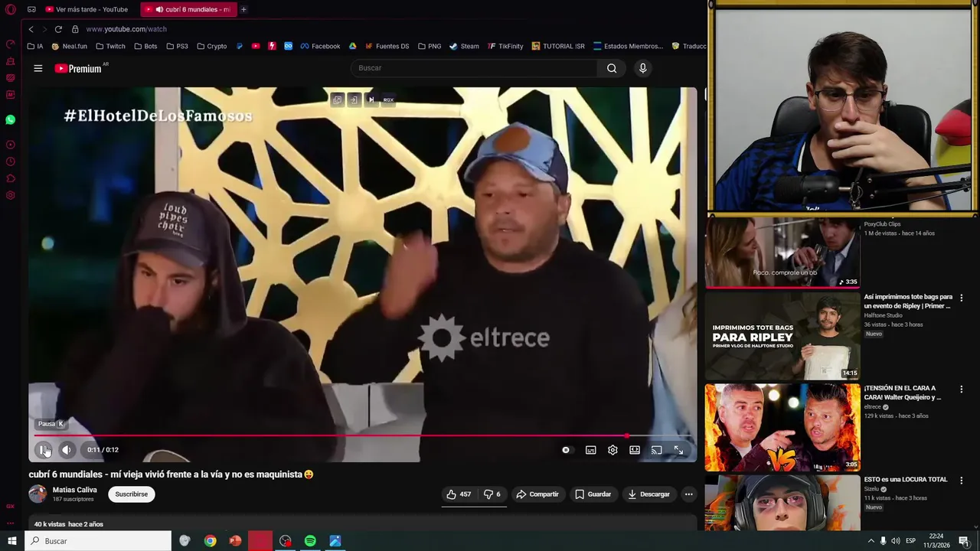Select the 'cubrí 6 mundiales' tab

pyautogui.click(x=190, y=9)
